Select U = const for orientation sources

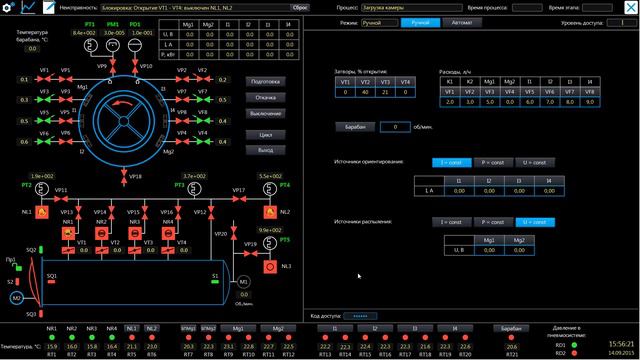(535, 162)
